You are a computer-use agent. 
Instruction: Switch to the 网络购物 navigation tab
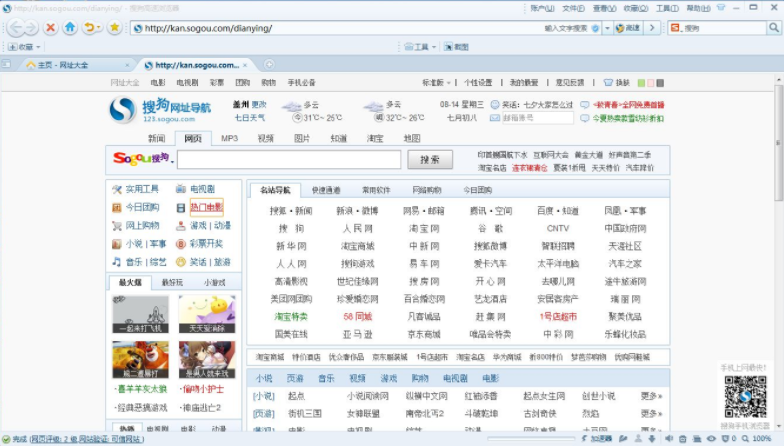click(427, 190)
